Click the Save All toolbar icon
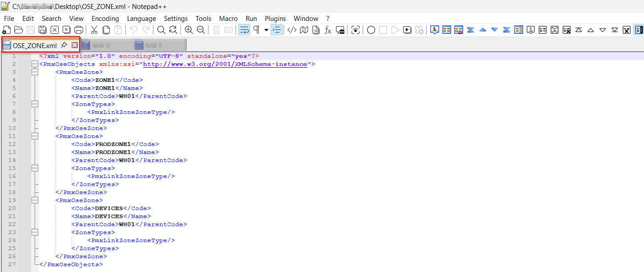The image size is (644, 272). coord(43,30)
